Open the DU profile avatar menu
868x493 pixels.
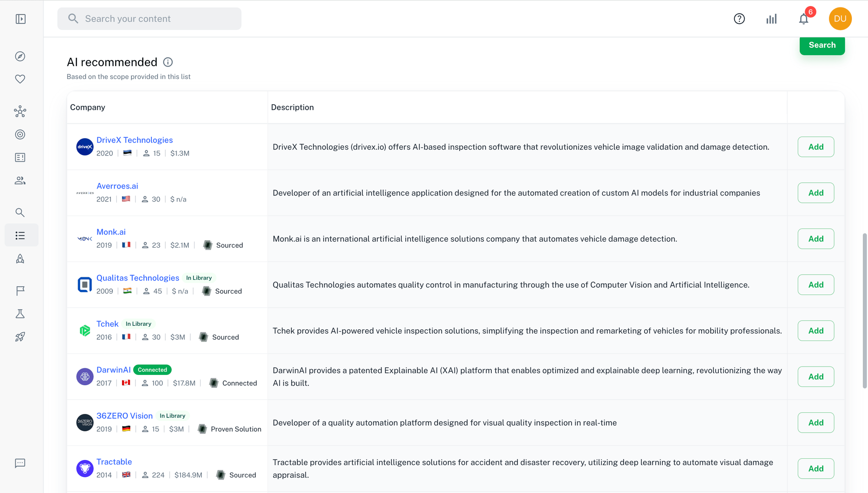coord(841,19)
